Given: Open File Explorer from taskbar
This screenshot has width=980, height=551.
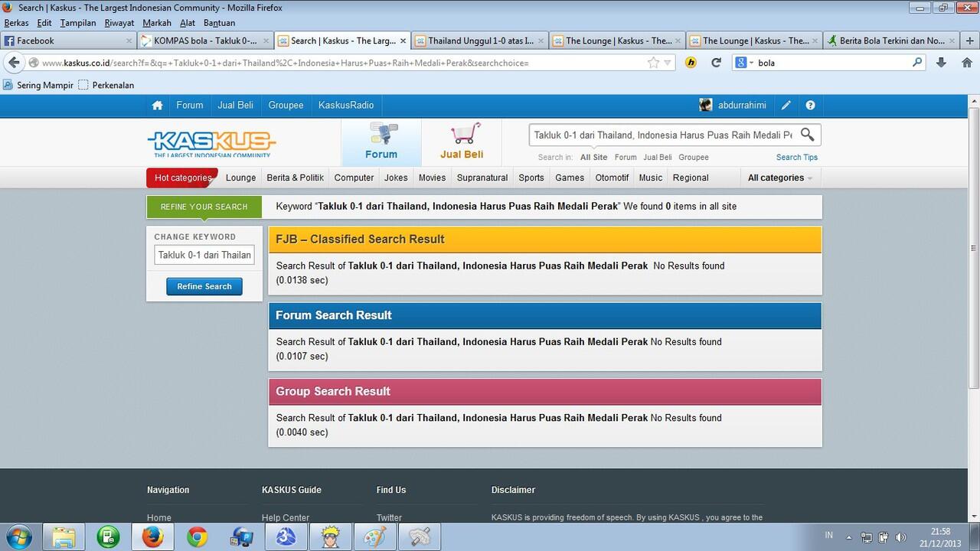Looking at the screenshot, I should tap(64, 537).
